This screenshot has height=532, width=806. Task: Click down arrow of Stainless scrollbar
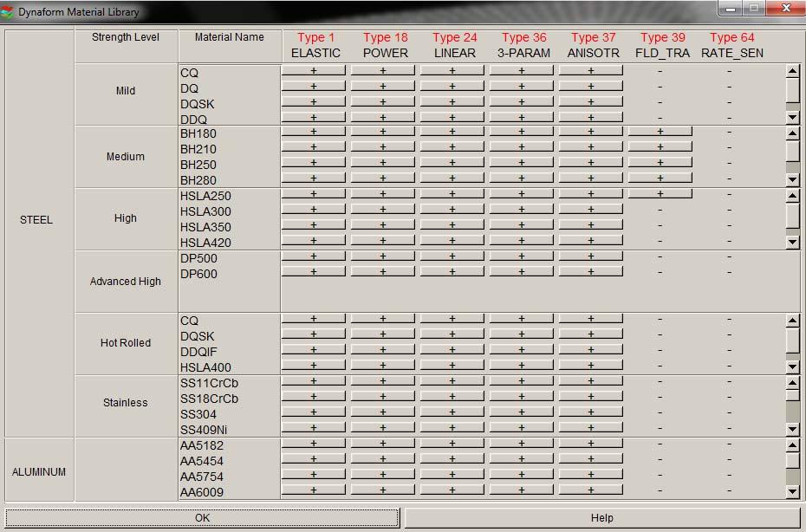pyautogui.click(x=793, y=429)
